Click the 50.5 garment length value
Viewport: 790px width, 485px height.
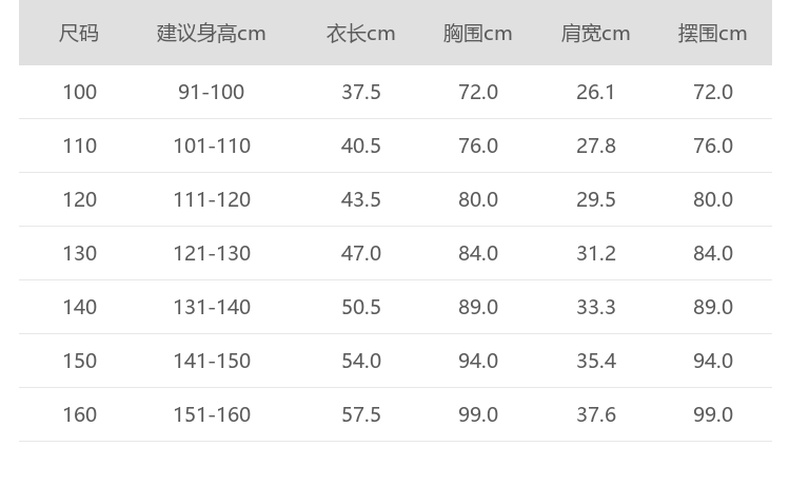pos(361,307)
